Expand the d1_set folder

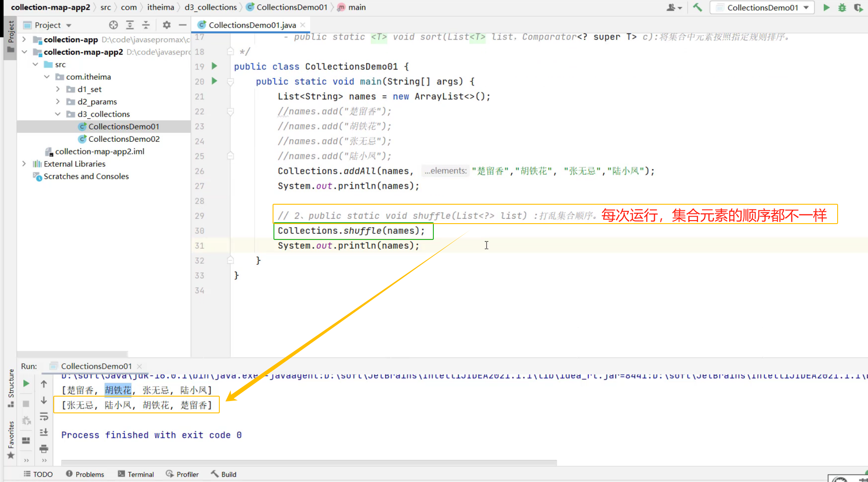click(58, 89)
